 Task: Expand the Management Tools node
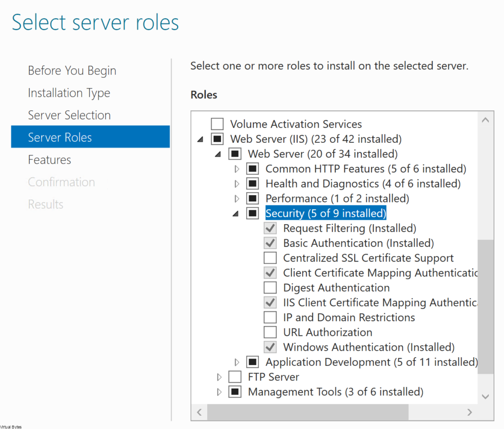(219, 392)
